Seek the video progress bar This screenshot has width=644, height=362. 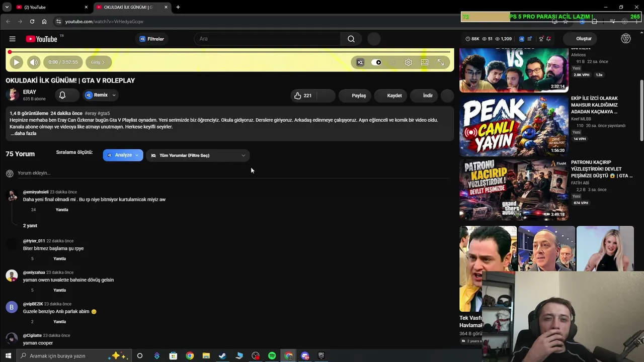(x=229, y=52)
